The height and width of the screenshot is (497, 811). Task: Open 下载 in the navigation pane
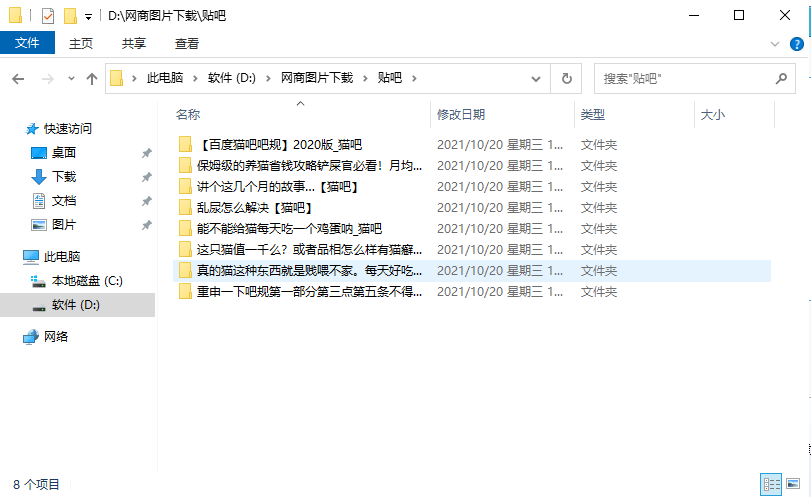64,176
